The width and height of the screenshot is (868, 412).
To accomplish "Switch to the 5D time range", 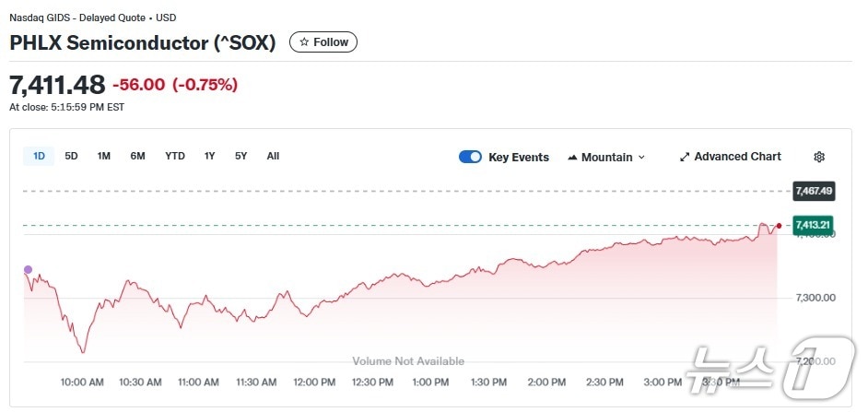I will pos(71,156).
